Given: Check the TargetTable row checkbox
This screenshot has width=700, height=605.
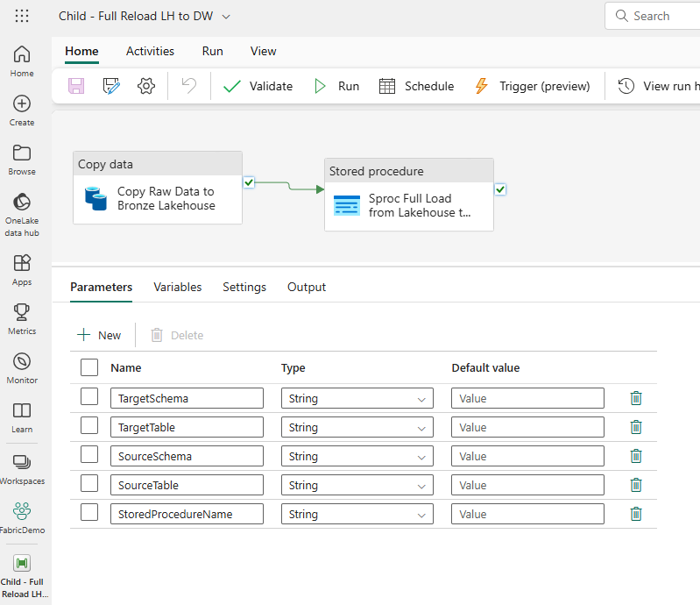Looking at the screenshot, I should [89, 425].
